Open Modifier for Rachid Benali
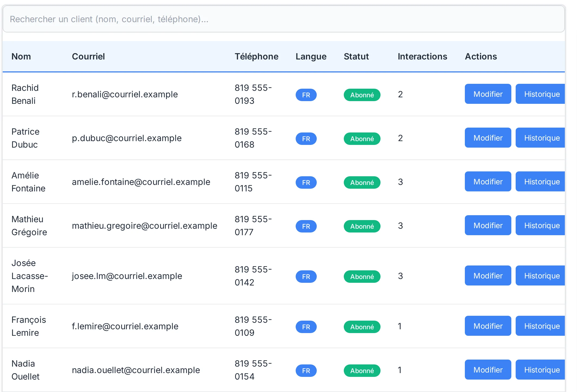577x392 pixels. pos(488,94)
